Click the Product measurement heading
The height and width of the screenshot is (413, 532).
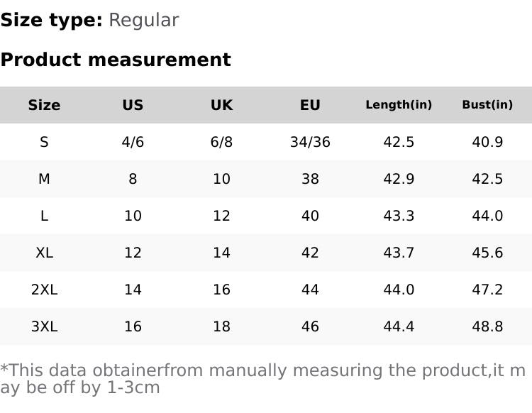116,60
